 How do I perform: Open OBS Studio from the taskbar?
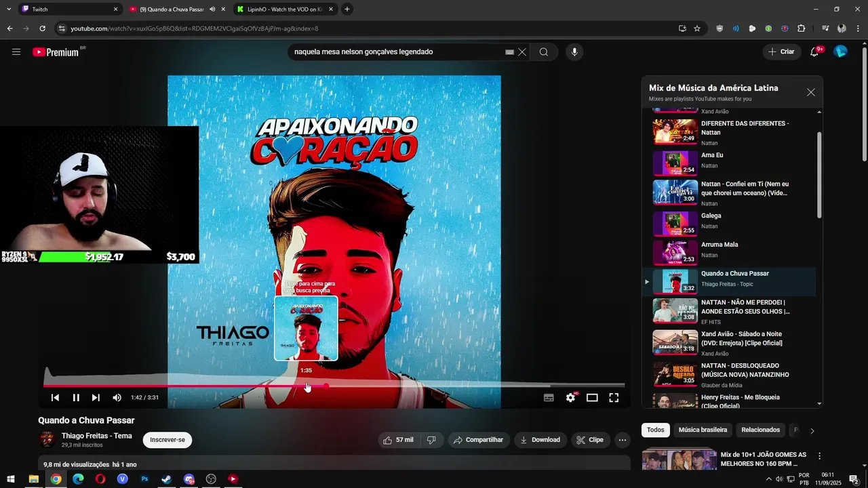tap(211, 479)
